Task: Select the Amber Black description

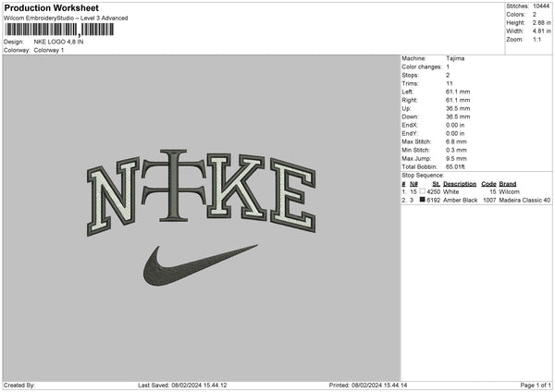Action: (460, 201)
